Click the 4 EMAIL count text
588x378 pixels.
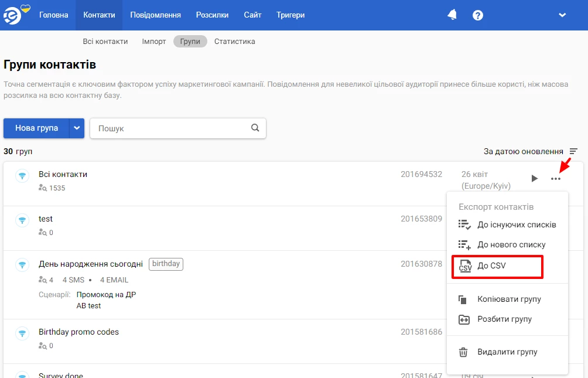[114, 280]
